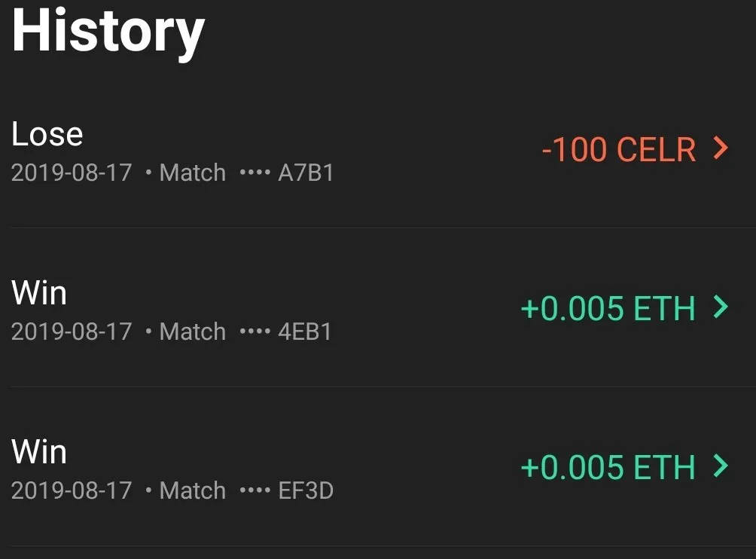Open the Lose history entry
The image size is (756, 559).
tap(47, 134)
